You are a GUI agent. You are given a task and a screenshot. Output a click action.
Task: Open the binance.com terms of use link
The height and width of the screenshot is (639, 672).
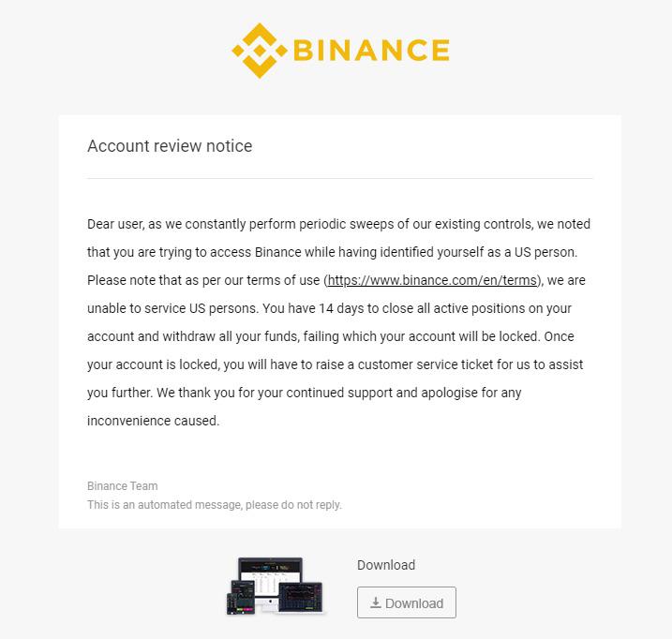[432, 280]
